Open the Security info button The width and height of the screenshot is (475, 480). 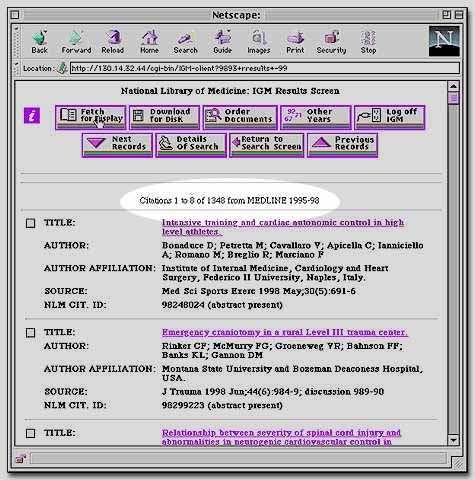pos(331,42)
